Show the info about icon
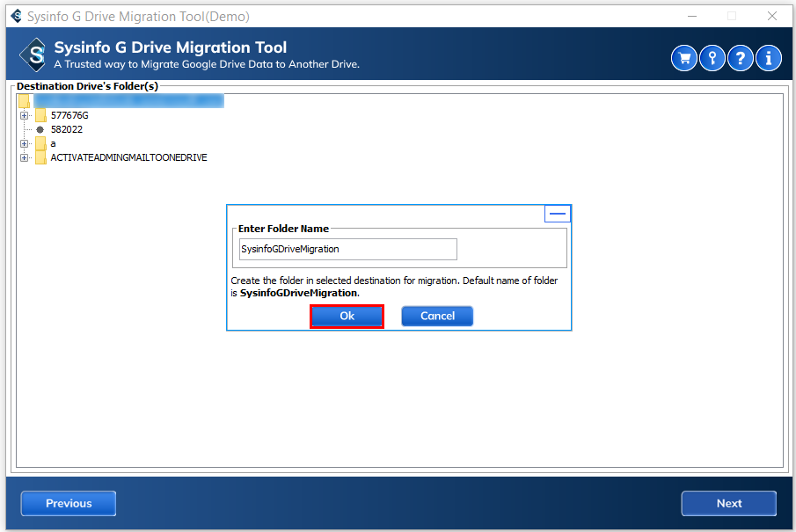The image size is (796, 532). pos(768,58)
